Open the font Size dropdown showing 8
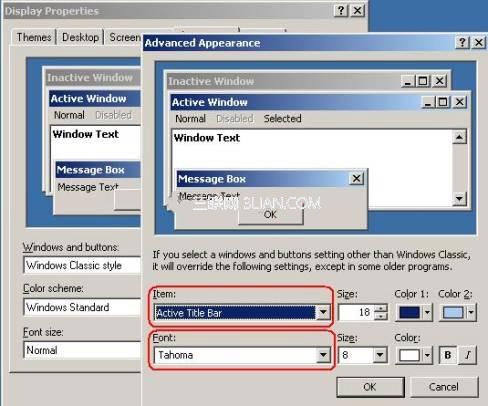Screen dimensions: 488x406 [363, 355]
